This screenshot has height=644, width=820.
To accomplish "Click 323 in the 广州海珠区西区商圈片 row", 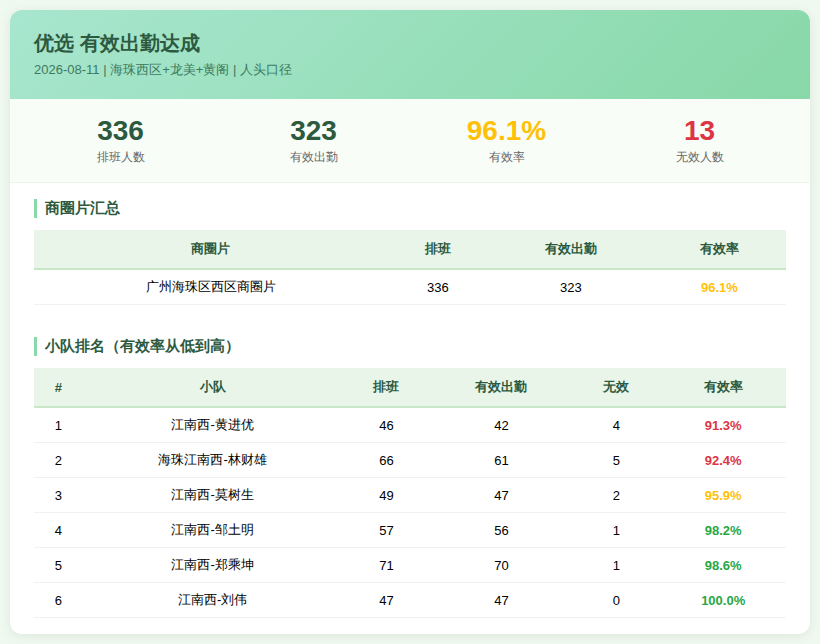I will 571,288.
